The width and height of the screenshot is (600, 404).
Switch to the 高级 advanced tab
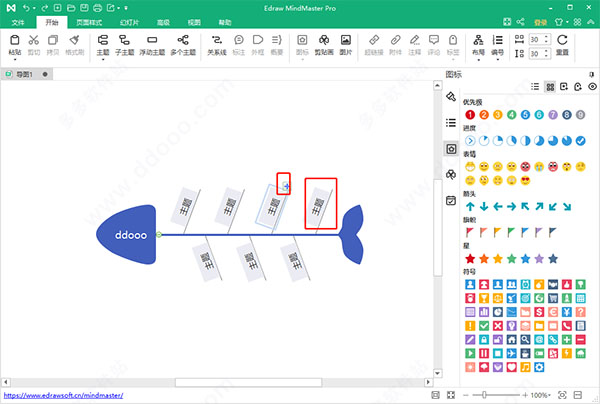163,23
